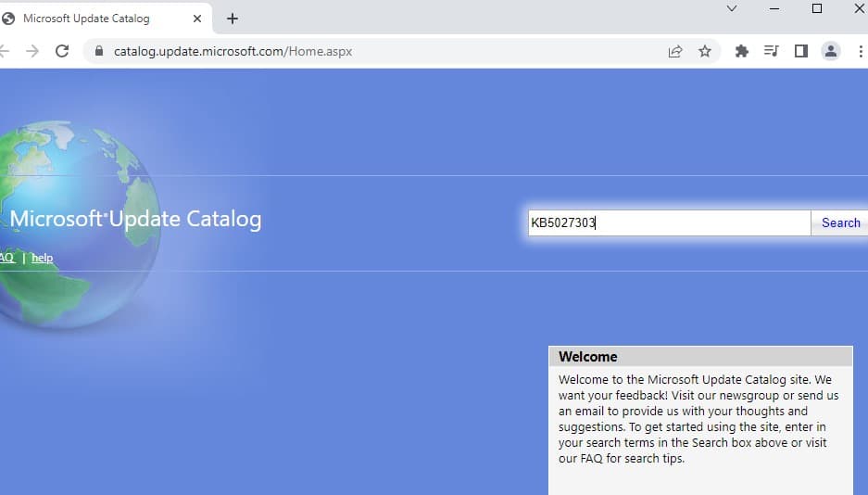Bookmark this page with the star icon
This screenshot has width=868, height=495.
tap(705, 52)
